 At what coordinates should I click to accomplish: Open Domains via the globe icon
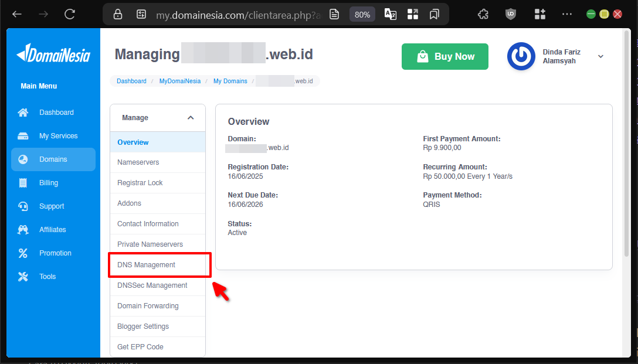[x=22, y=159]
